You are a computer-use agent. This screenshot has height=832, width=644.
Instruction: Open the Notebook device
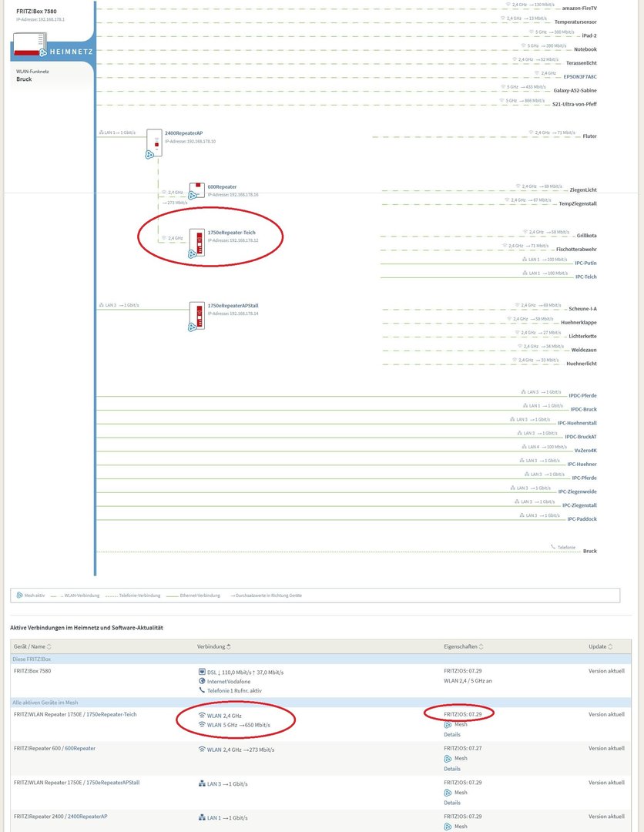point(585,49)
